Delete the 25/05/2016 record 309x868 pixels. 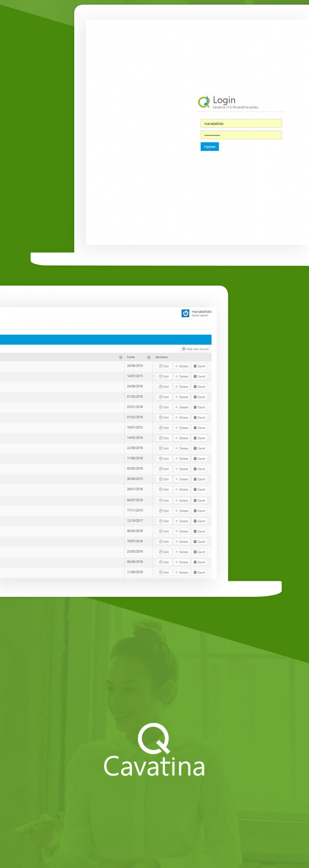[182, 552]
